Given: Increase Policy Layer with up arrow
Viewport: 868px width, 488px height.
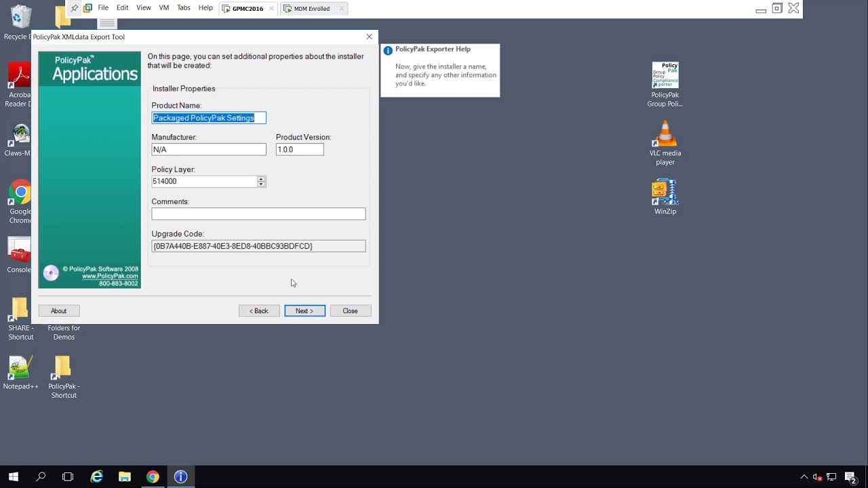Looking at the screenshot, I should [261, 179].
